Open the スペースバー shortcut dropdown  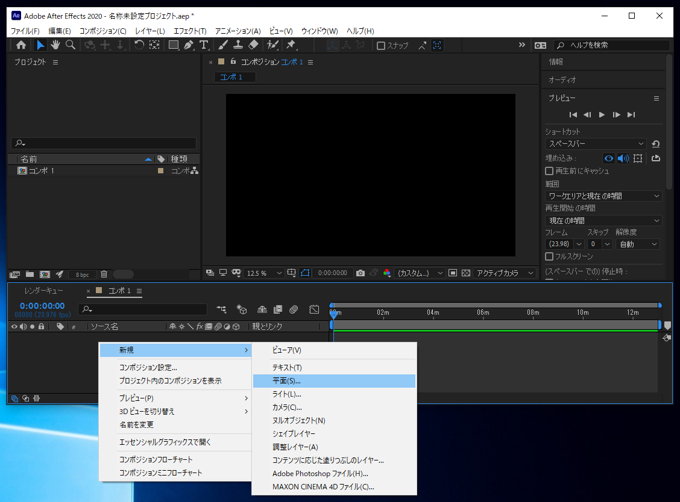pyautogui.click(x=596, y=143)
